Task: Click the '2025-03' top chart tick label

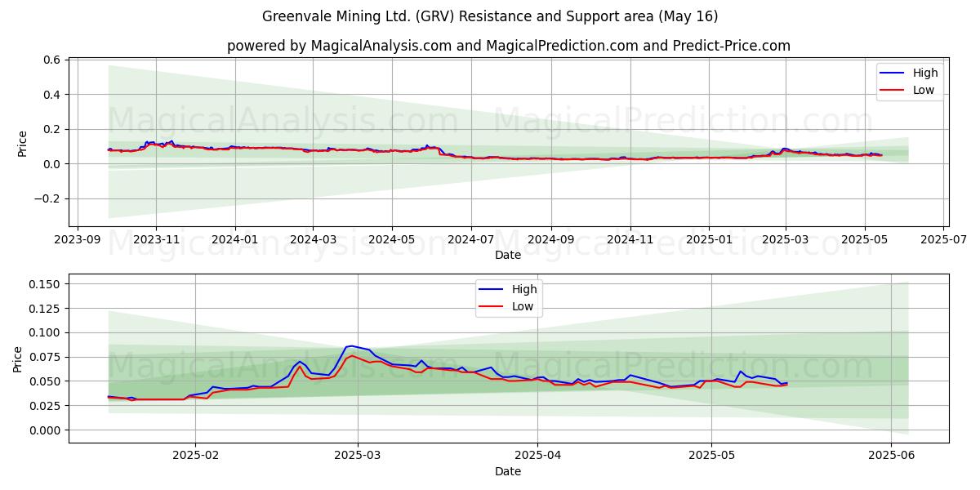Action: click(786, 239)
